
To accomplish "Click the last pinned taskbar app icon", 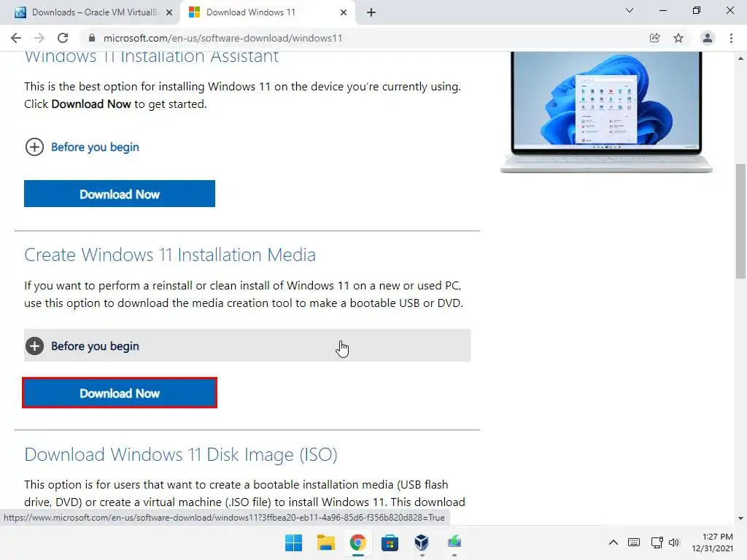I will pos(454,542).
